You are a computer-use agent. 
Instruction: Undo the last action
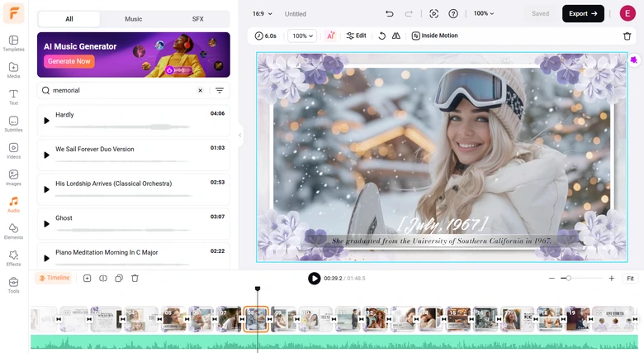click(x=390, y=13)
